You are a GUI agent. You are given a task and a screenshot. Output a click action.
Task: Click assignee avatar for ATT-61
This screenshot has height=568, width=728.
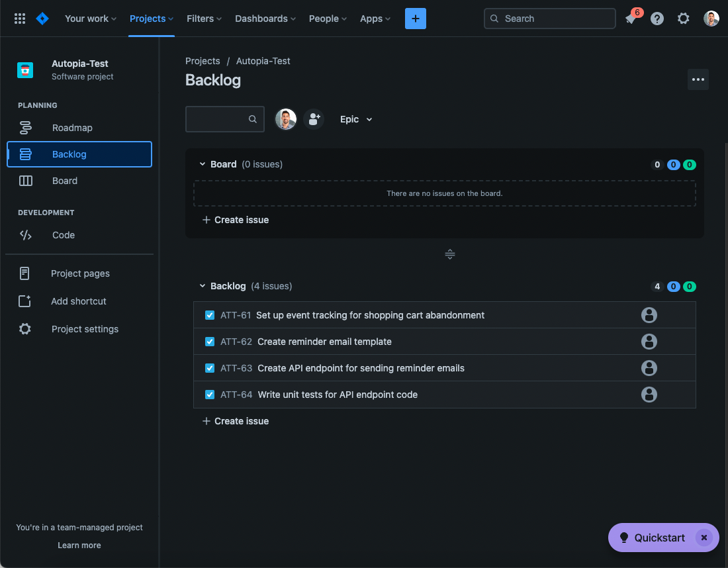(x=649, y=315)
